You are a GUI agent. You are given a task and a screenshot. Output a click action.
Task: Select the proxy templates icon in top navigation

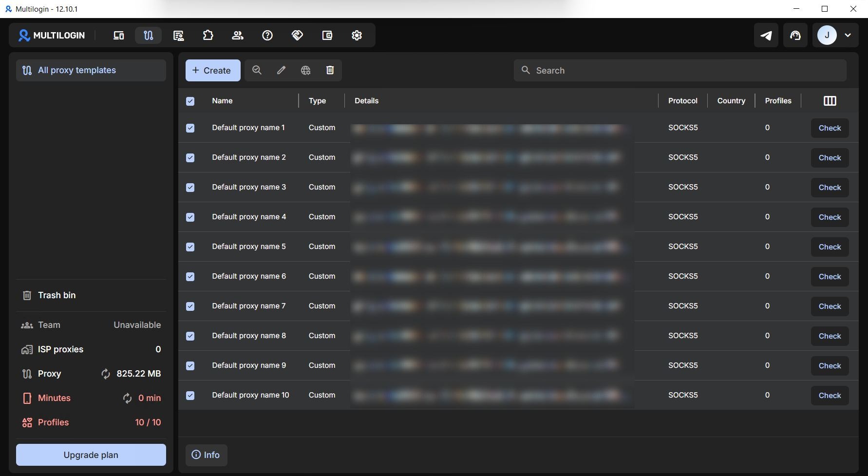pyautogui.click(x=149, y=35)
